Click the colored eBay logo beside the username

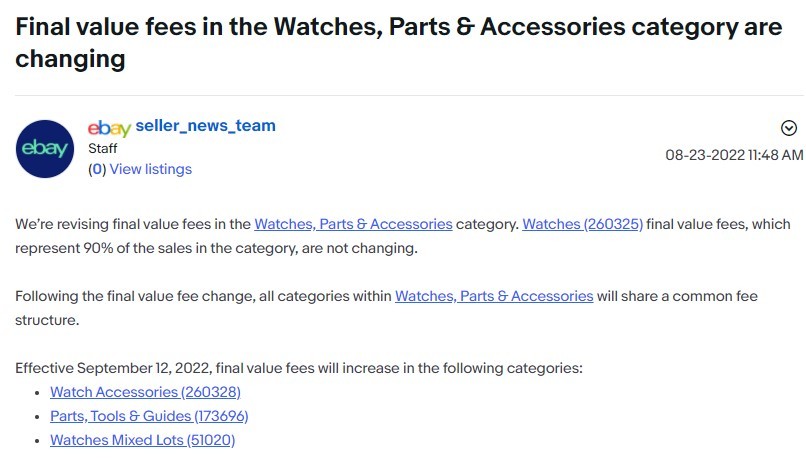click(109, 128)
